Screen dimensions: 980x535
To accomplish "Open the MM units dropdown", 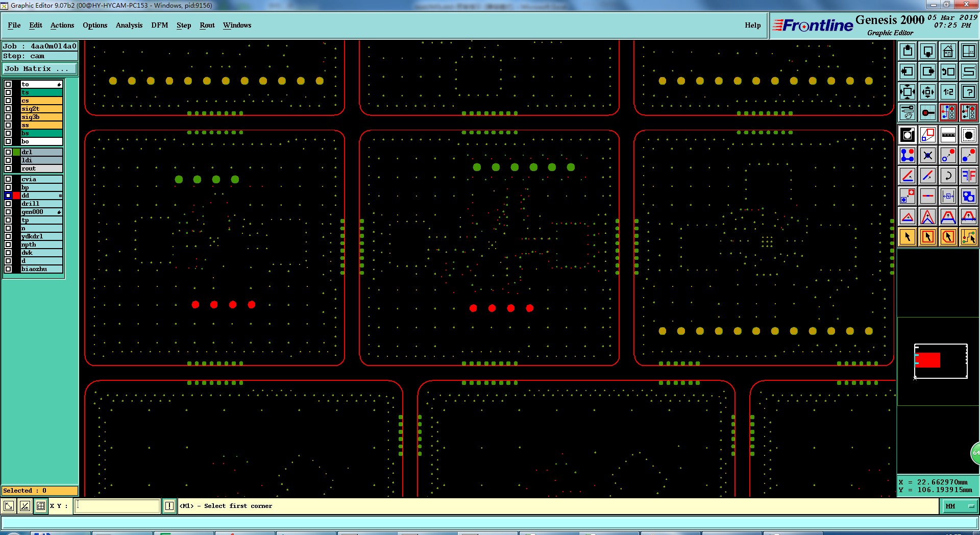I will 960,506.
